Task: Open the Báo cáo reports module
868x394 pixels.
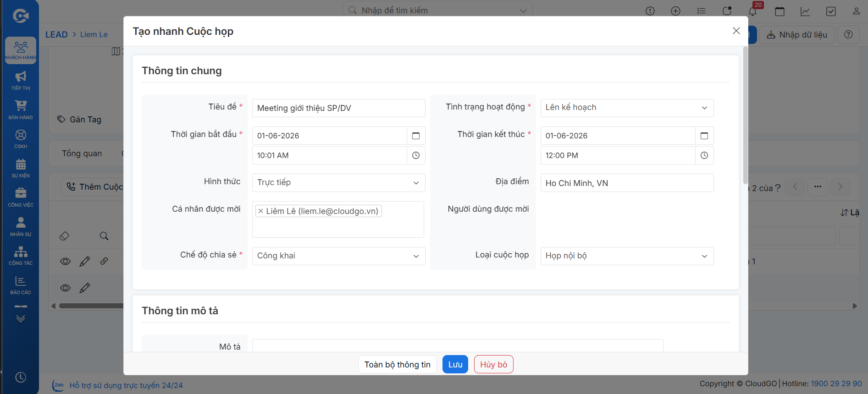Action: (x=21, y=285)
